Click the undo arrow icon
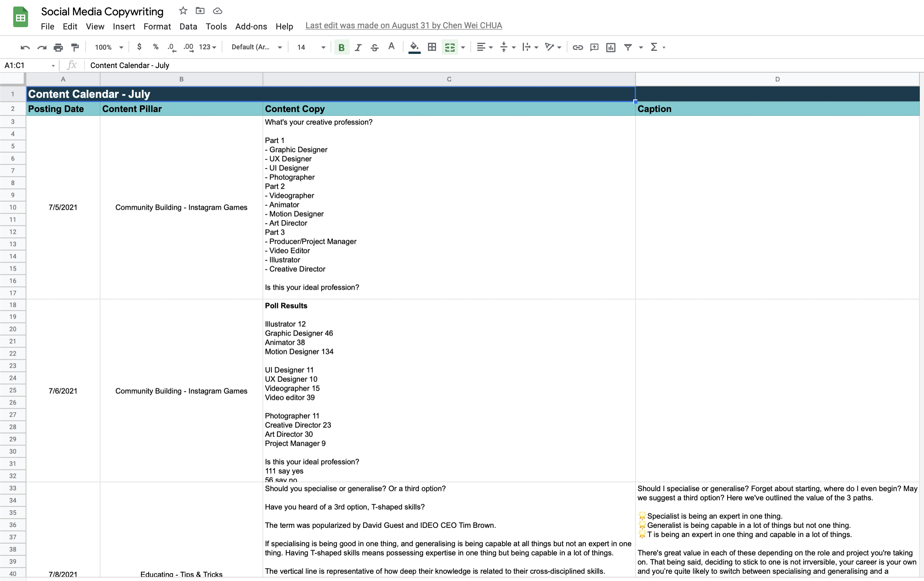 (x=25, y=47)
